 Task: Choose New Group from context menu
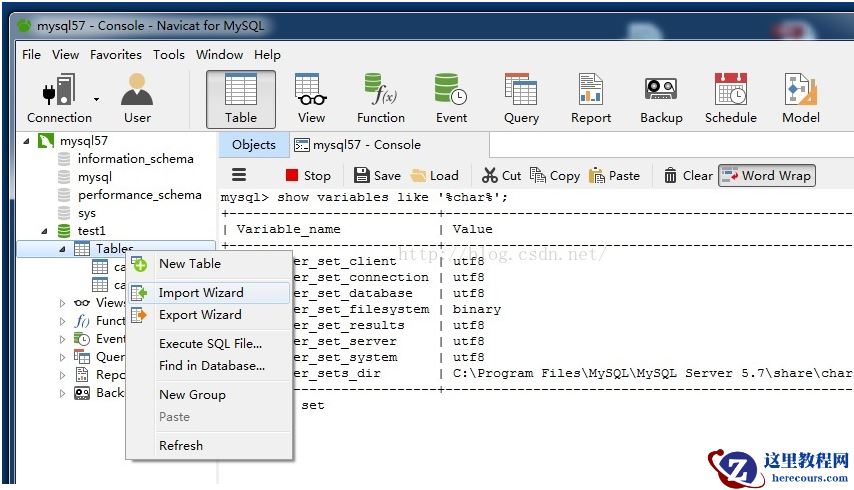(209, 395)
